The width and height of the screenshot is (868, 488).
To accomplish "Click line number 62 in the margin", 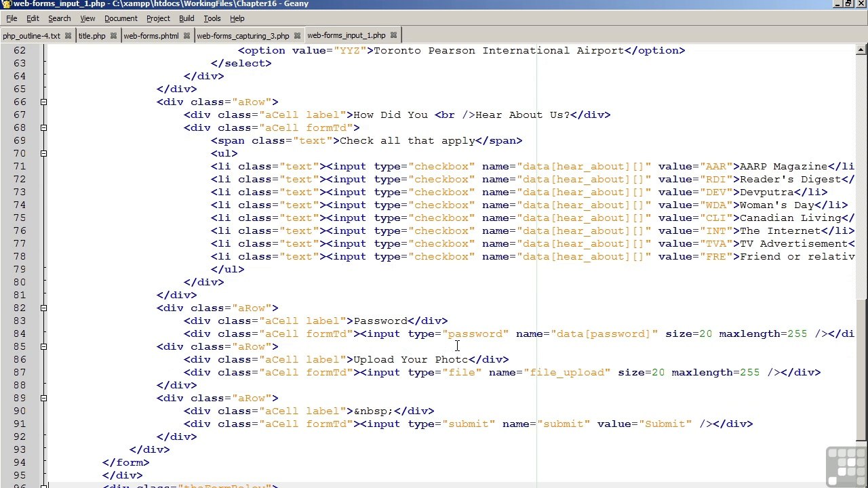I will pos(19,51).
